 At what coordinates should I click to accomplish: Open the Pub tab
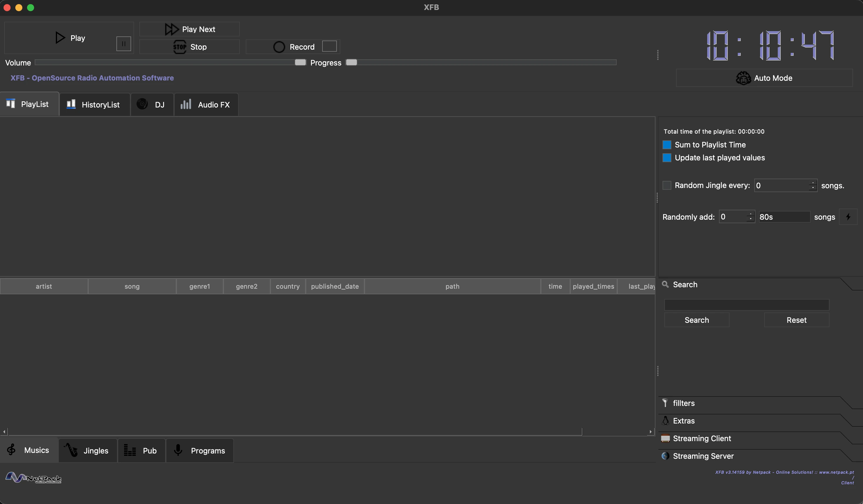(x=141, y=451)
